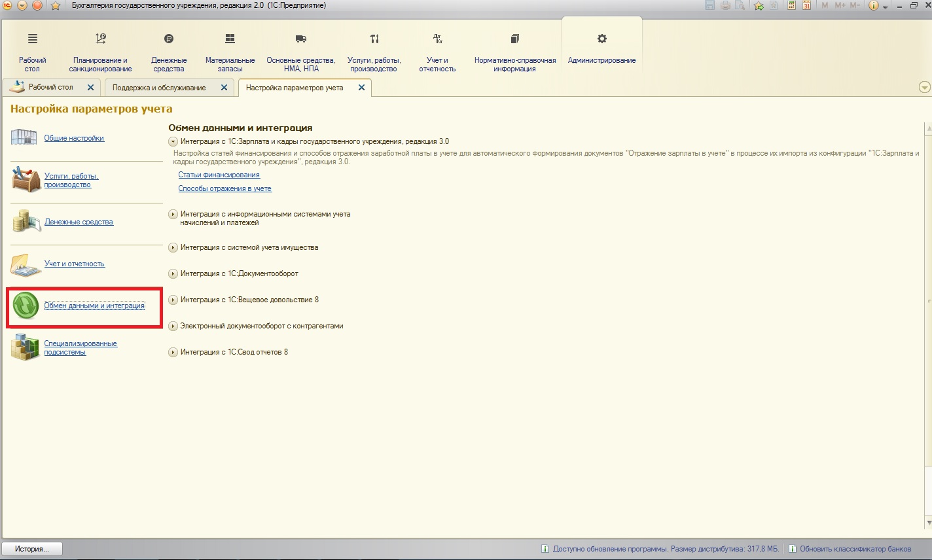Open the Денежные средства sidebar link

tap(79, 222)
